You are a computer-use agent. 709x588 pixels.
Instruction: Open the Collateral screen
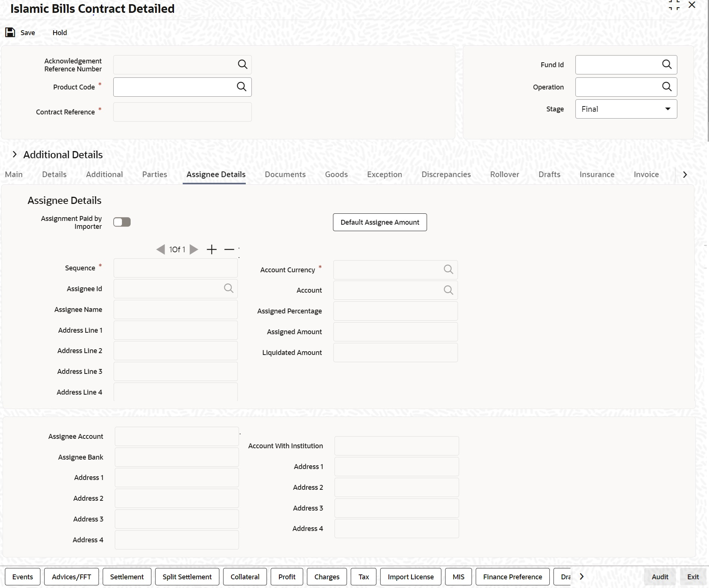(245, 577)
